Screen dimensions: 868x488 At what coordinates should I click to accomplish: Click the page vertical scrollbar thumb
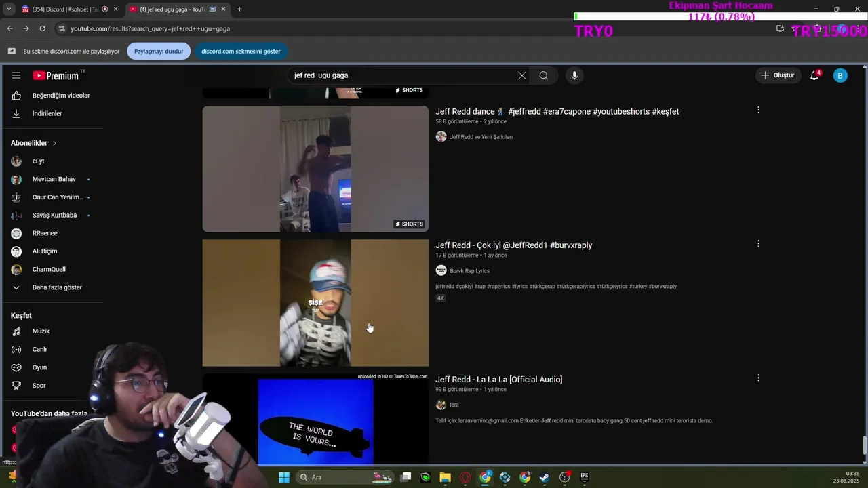tap(864, 446)
